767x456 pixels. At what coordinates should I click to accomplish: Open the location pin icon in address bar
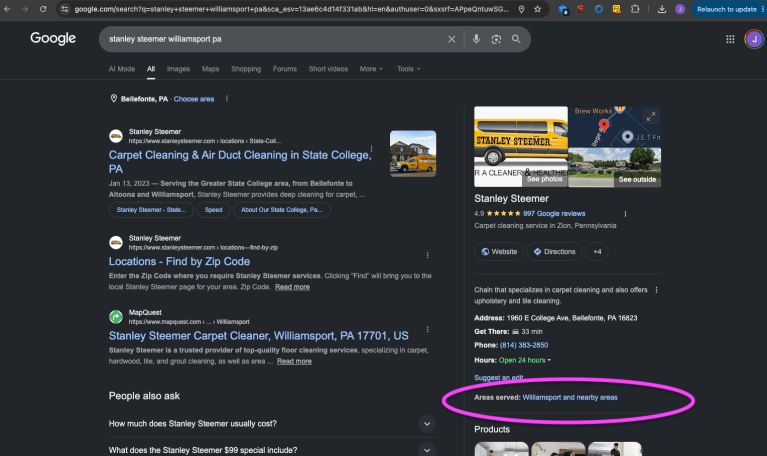(x=521, y=9)
